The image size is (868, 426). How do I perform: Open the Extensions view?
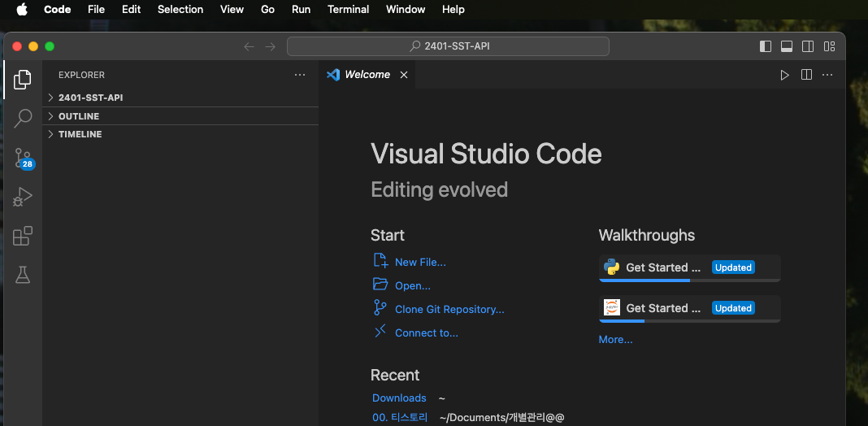coord(23,236)
